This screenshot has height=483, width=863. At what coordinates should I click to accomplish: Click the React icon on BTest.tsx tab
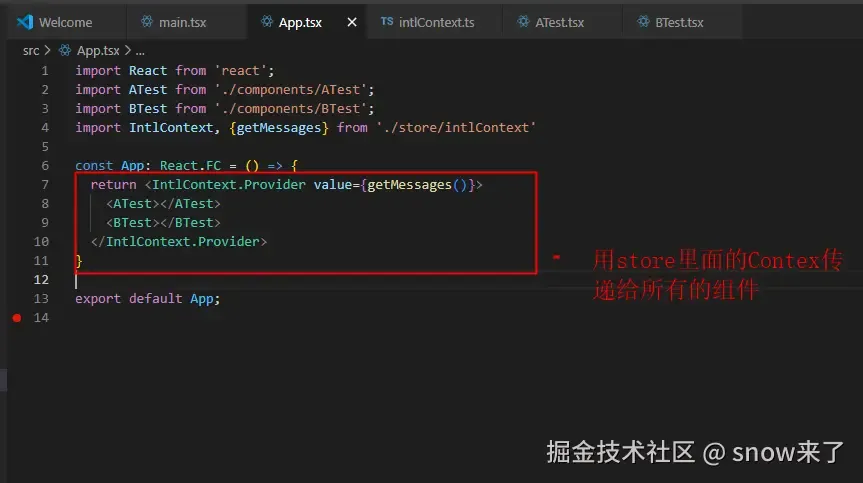[x=643, y=21]
